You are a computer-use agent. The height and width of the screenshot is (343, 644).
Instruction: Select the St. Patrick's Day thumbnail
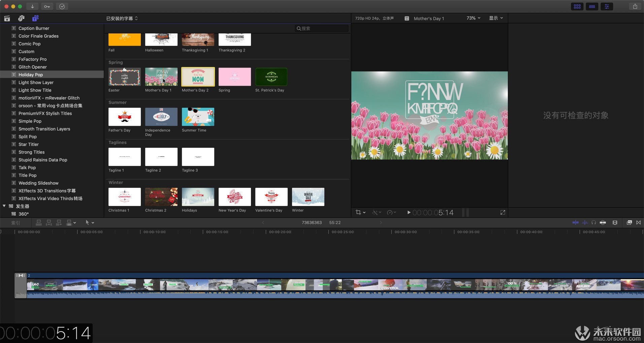[x=271, y=77]
